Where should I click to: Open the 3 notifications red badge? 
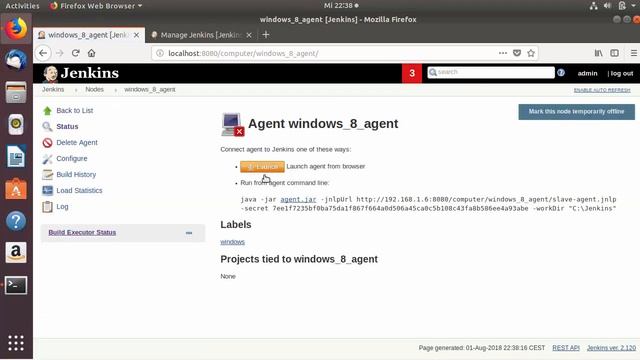pos(412,73)
